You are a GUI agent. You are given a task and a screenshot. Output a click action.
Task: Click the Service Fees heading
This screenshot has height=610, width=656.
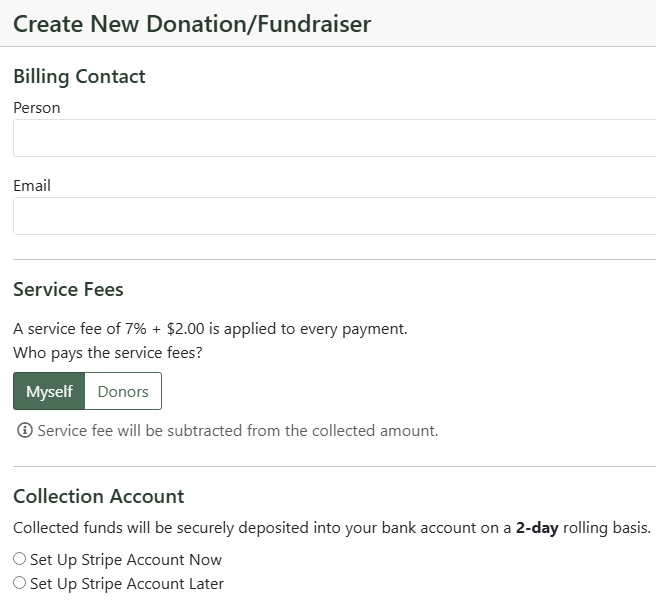coord(69,290)
